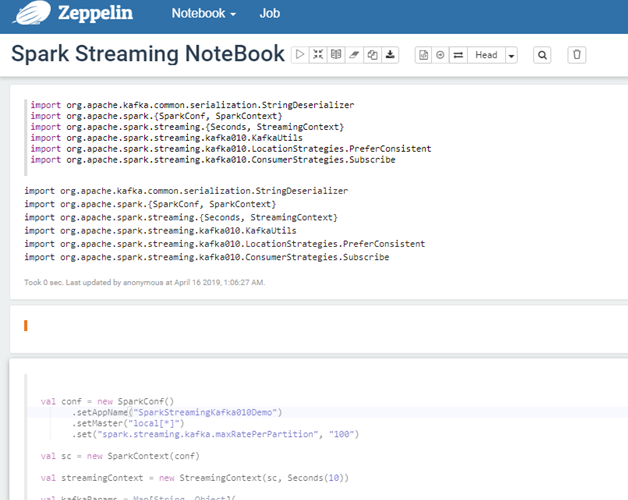The image size is (628, 500).
Task: Go to the Job page
Action: [x=270, y=13]
